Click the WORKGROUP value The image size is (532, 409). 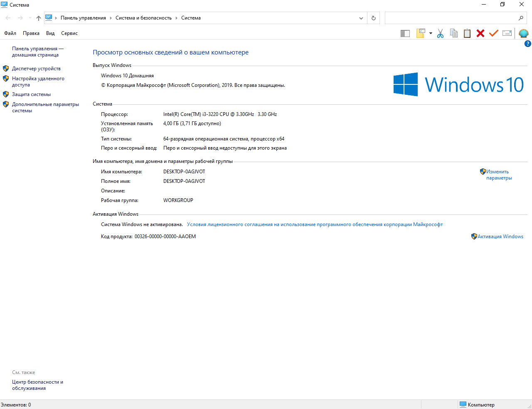coord(178,200)
